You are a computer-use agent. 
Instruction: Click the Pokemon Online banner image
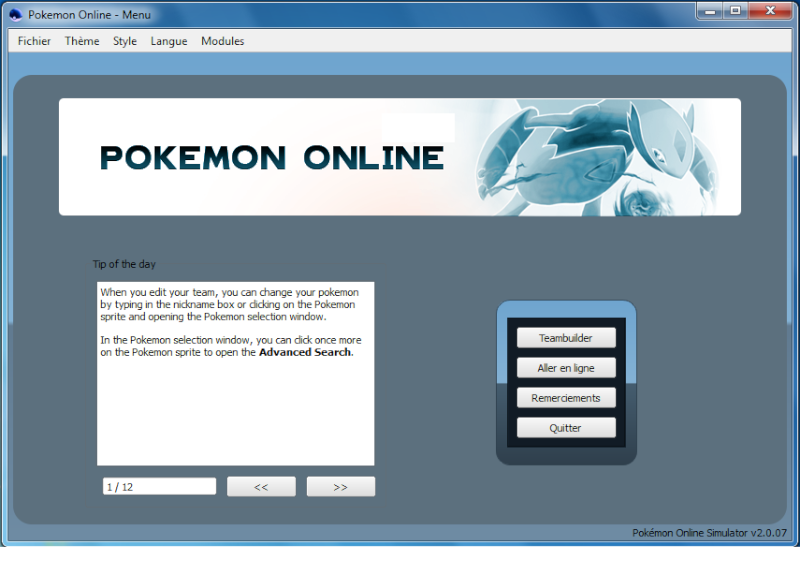(400, 157)
